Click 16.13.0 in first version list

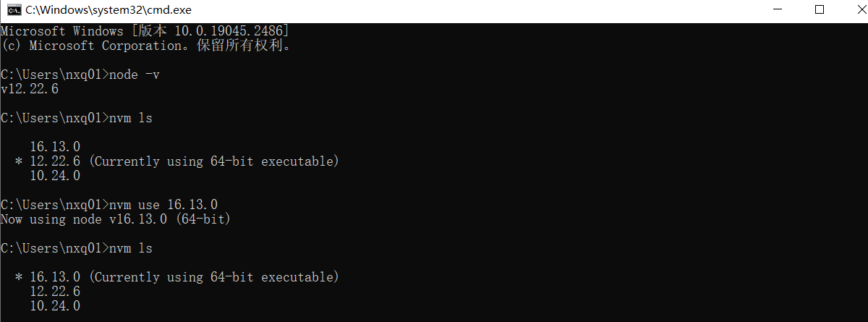(55, 147)
